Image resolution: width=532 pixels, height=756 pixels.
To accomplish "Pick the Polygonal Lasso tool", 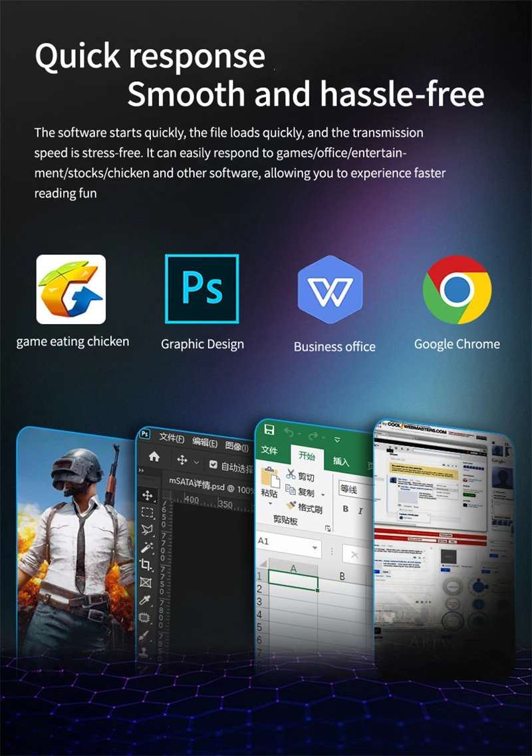I will pyautogui.click(x=147, y=530).
